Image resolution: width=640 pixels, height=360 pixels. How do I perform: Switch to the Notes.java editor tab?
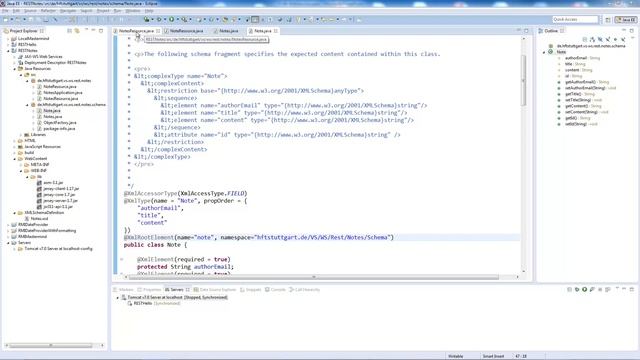point(229,31)
